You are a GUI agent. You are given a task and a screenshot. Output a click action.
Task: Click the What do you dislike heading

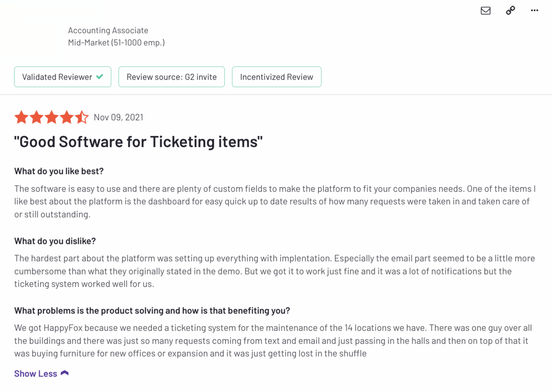(55, 241)
